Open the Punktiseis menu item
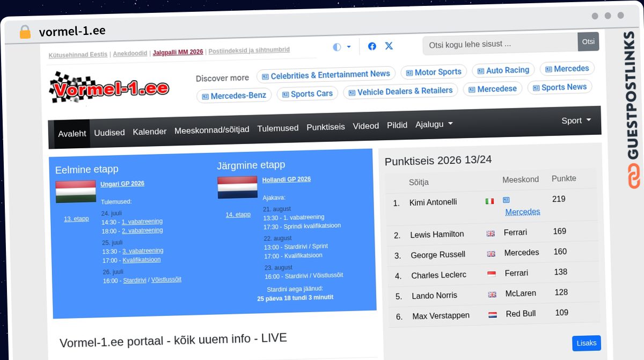 (326, 127)
